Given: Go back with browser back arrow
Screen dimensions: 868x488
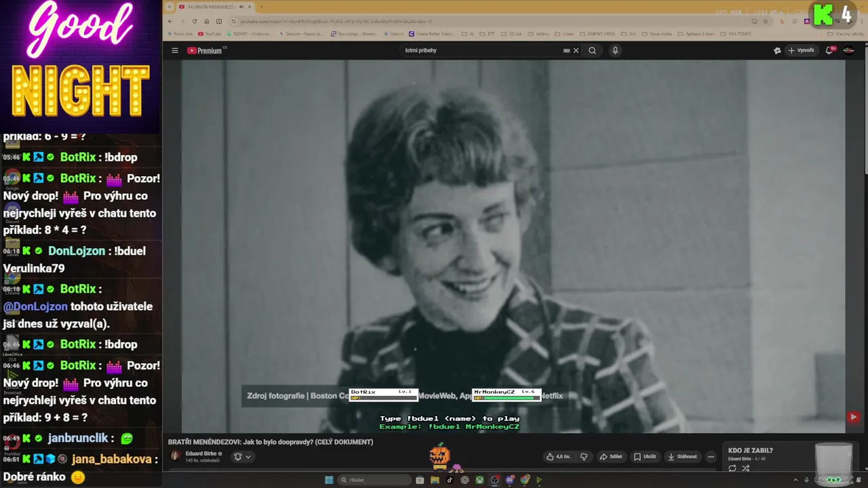Looking at the screenshot, I should [170, 21].
